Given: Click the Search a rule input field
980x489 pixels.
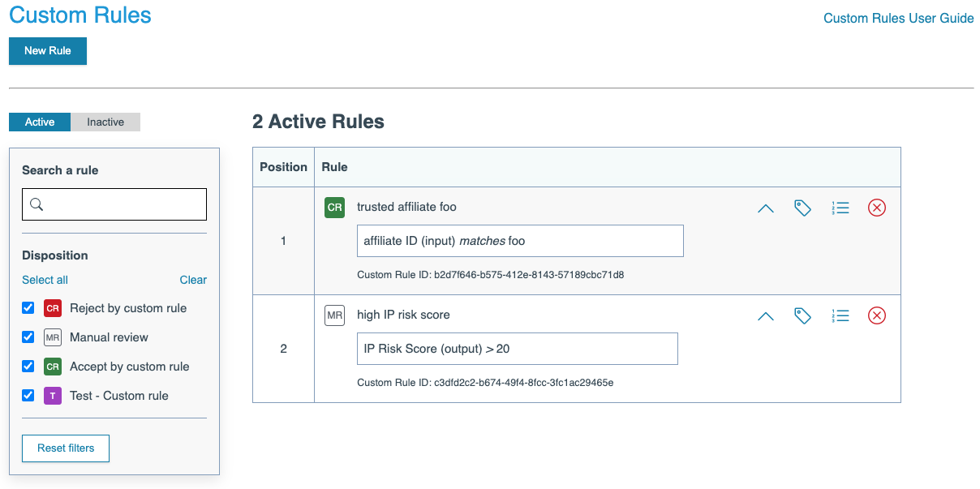Looking at the screenshot, I should click(114, 204).
